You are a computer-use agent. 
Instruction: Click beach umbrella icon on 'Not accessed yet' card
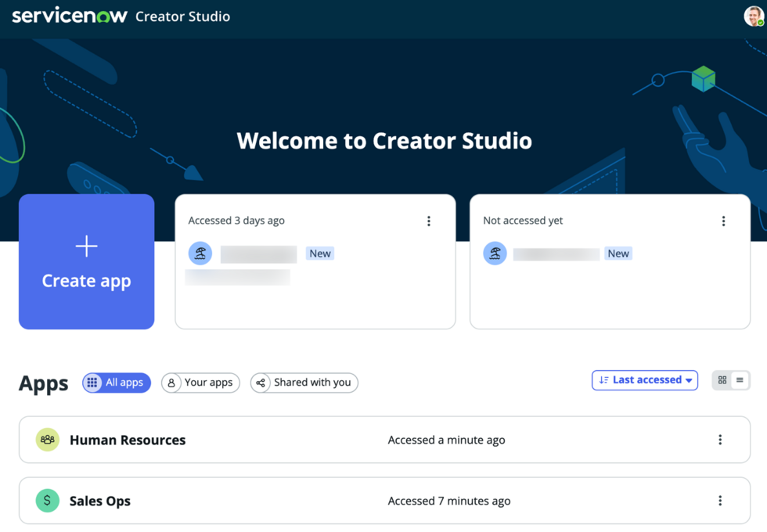click(x=495, y=253)
